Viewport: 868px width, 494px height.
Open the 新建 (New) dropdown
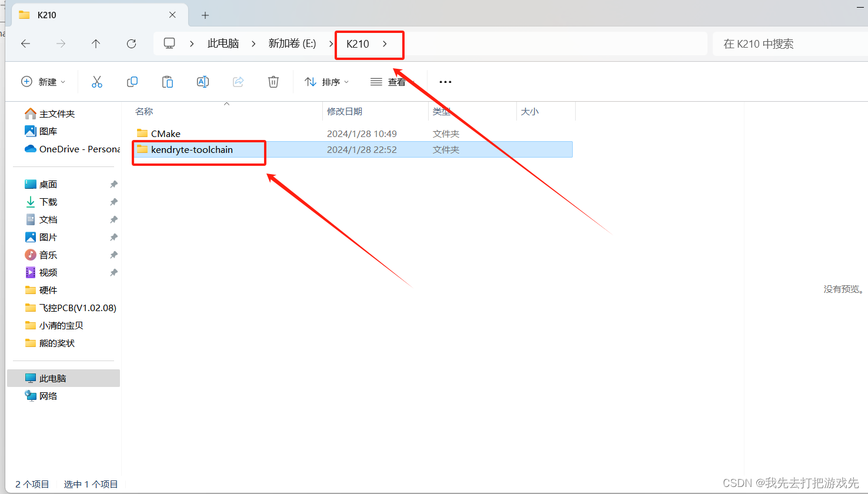point(44,82)
